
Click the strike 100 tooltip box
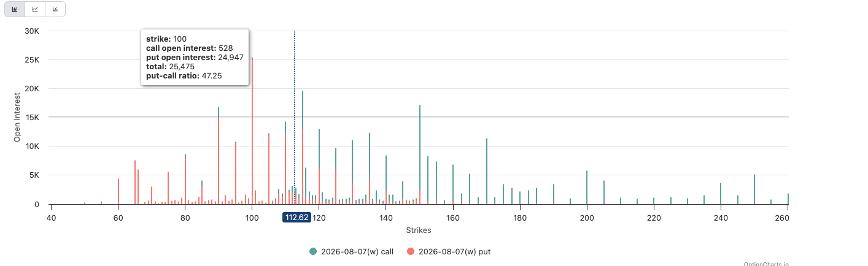tap(195, 57)
